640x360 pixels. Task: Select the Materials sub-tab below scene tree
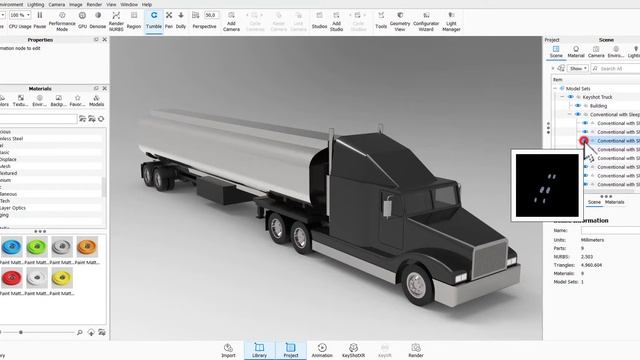pyautogui.click(x=614, y=202)
